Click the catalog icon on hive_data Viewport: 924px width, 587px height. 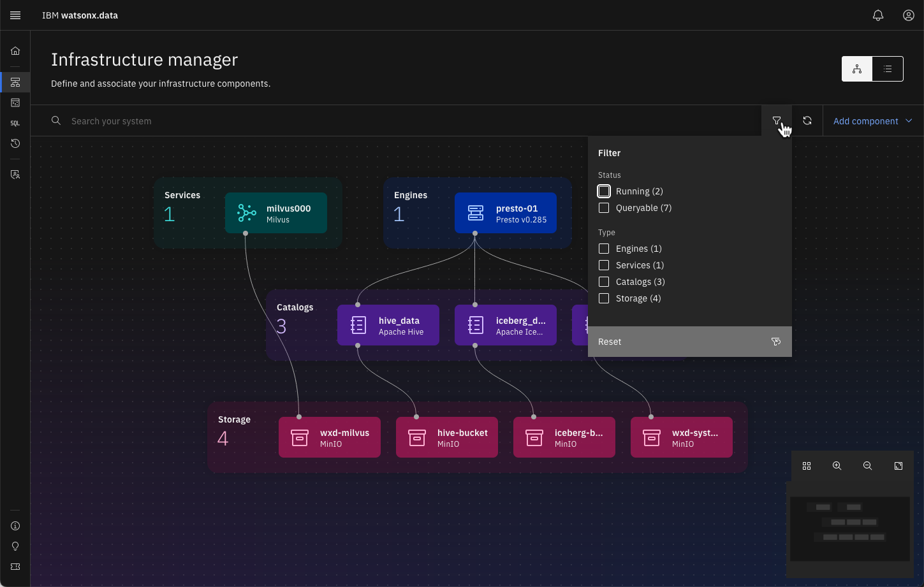(358, 325)
